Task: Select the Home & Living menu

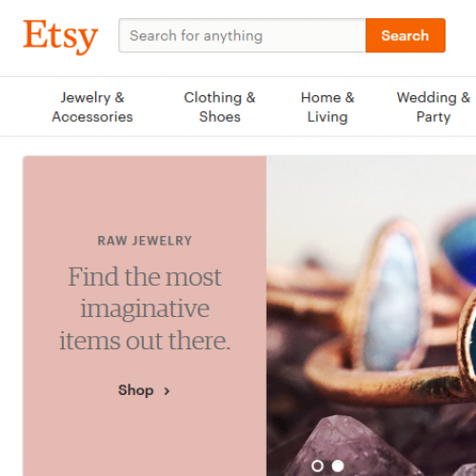Action: click(x=327, y=108)
